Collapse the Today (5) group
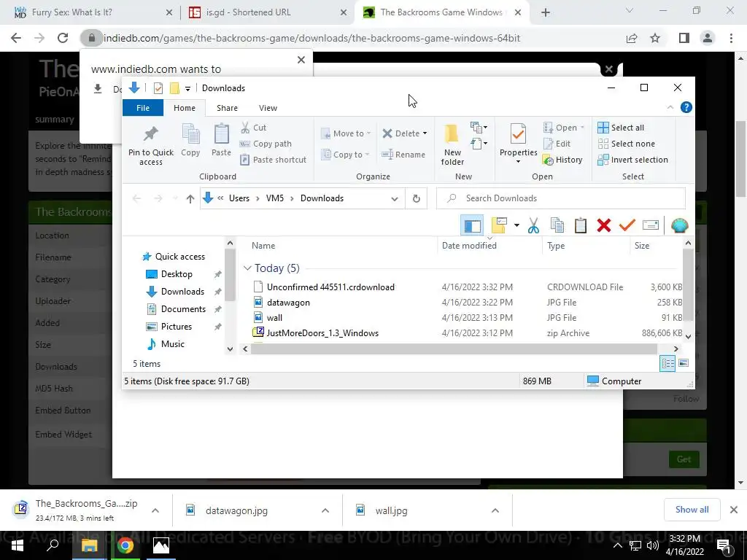The height and width of the screenshot is (560, 747). [247, 268]
